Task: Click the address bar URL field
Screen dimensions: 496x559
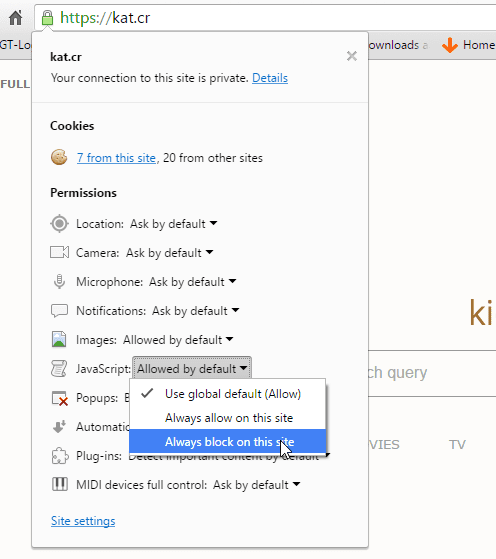Action: [265, 17]
